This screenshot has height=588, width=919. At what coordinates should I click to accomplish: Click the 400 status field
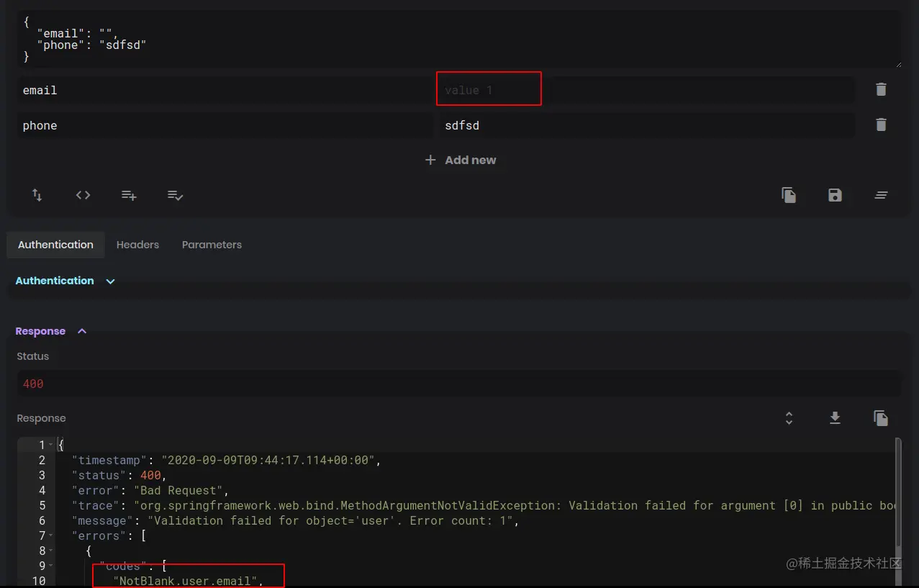click(x=459, y=384)
